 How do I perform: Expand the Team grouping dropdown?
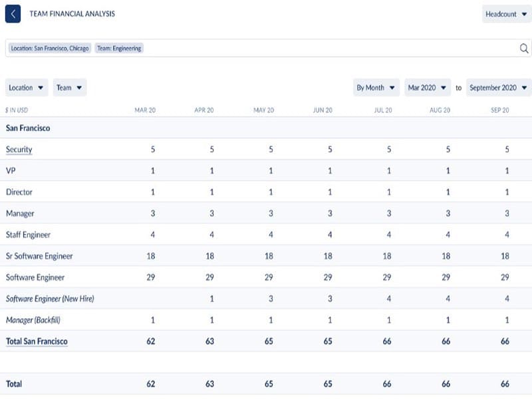point(69,88)
